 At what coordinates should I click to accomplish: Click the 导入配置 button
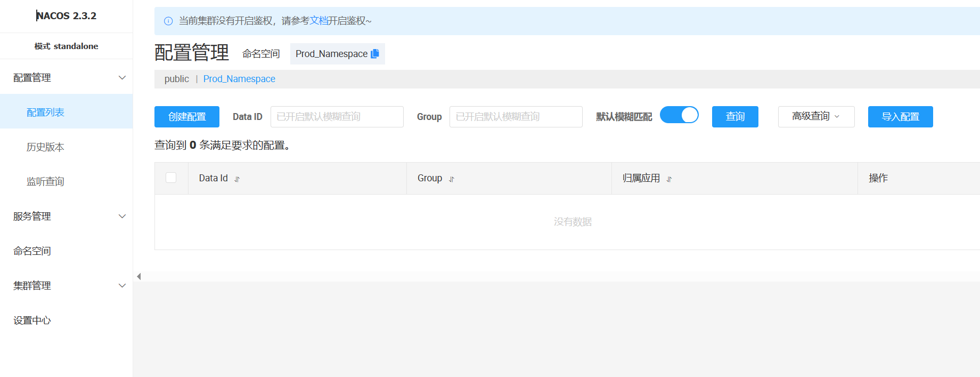tap(900, 117)
